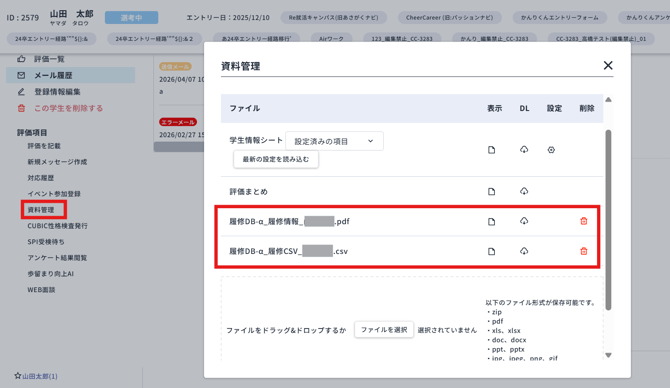Screen dimensions: 670x388
Task: Download the 学生情報シート file
Action: pos(524,150)
